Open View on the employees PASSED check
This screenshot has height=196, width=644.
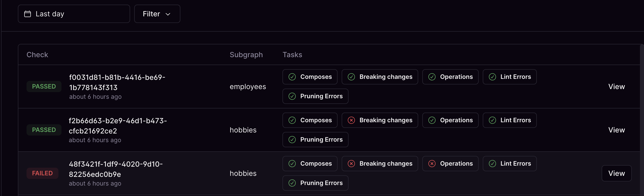coord(616,87)
